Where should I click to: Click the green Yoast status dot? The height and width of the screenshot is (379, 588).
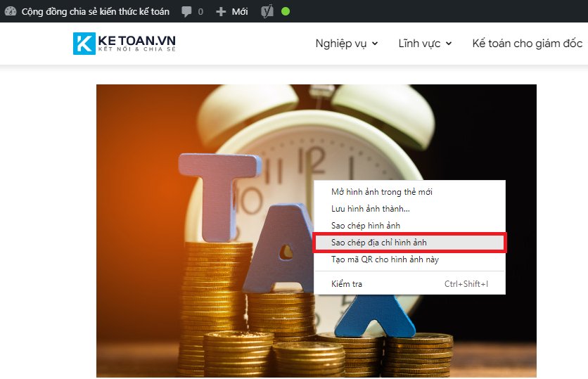286,12
